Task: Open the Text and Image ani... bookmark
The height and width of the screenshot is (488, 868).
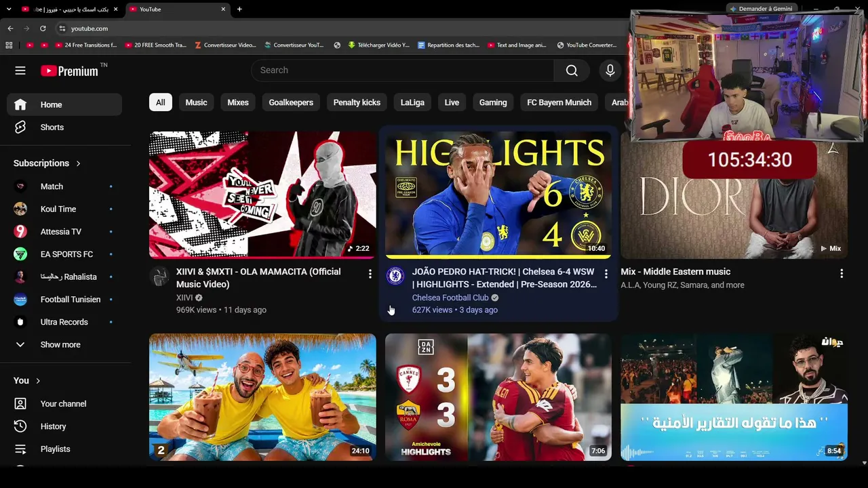Action: click(516, 45)
